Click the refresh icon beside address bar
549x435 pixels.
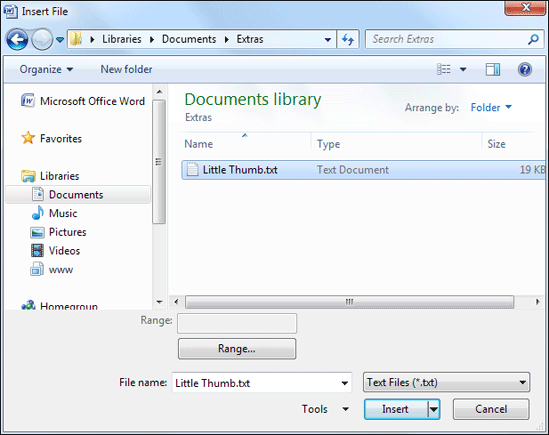[348, 39]
